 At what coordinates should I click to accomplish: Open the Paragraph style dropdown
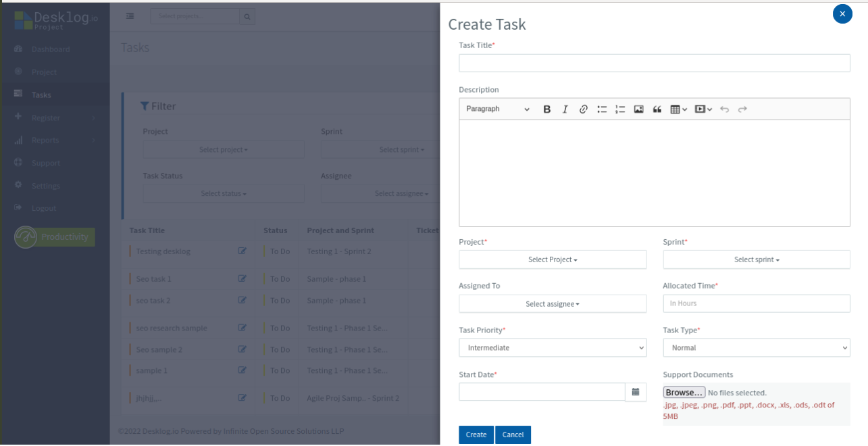point(498,109)
